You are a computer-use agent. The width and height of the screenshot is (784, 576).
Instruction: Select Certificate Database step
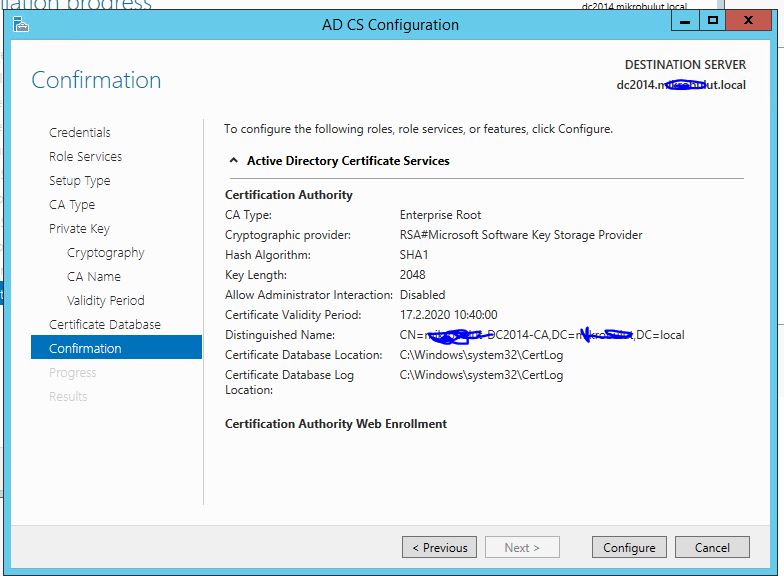(x=104, y=324)
